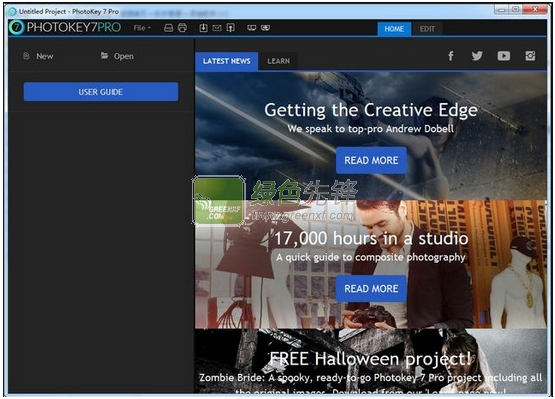Open the Twitter bird icon
Screen dimensions: 555x399
coord(477,56)
